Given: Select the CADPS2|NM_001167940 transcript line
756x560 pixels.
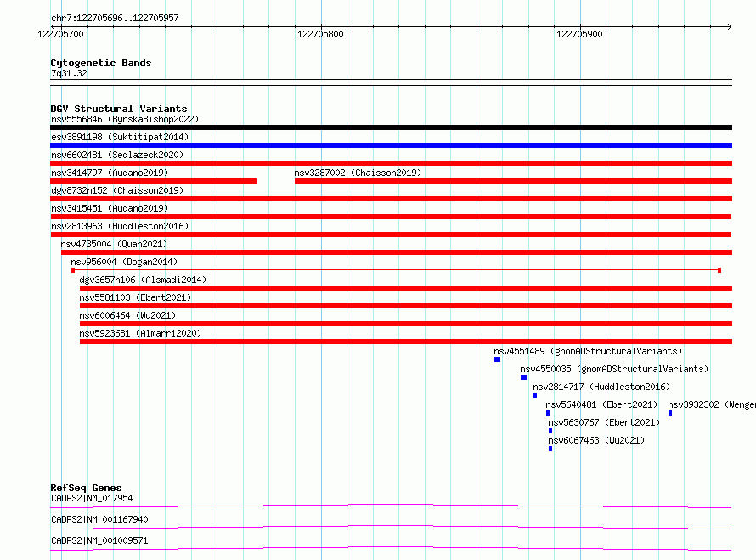Looking at the screenshot, I should coord(391,527).
